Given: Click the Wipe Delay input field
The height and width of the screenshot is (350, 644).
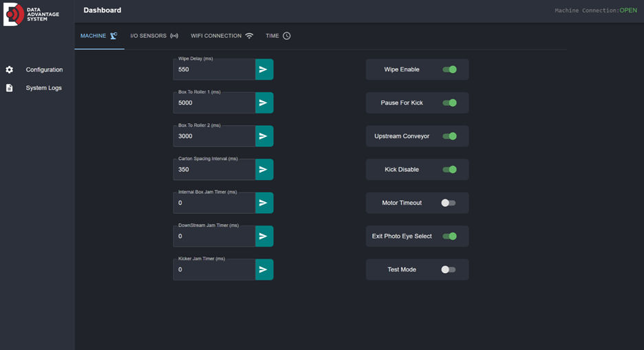Looking at the screenshot, I should click(x=214, y=69).
